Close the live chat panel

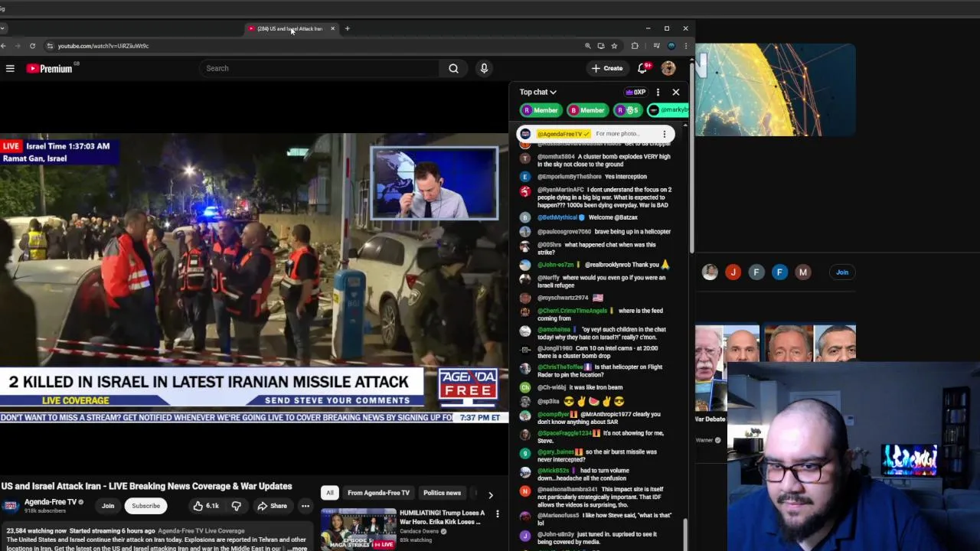coord(675,92)
